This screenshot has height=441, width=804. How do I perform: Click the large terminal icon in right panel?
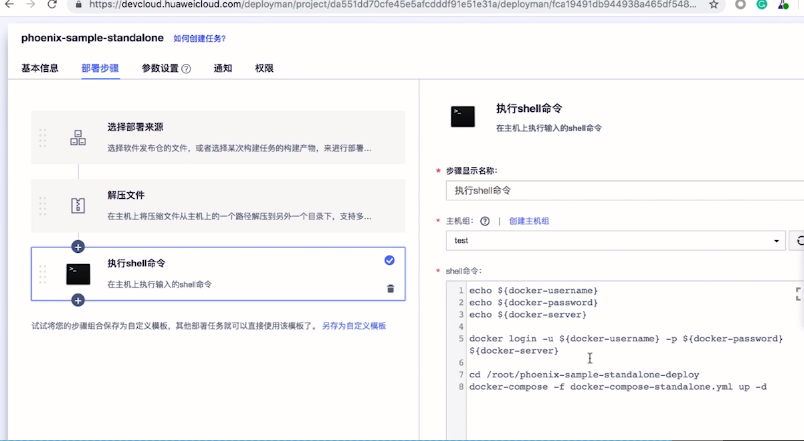pos(463,116)
